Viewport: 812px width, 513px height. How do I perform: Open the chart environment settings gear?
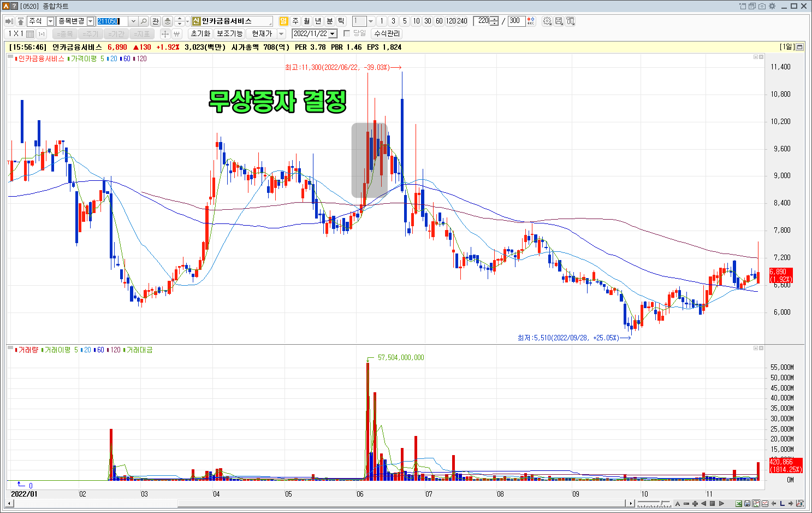547,21
